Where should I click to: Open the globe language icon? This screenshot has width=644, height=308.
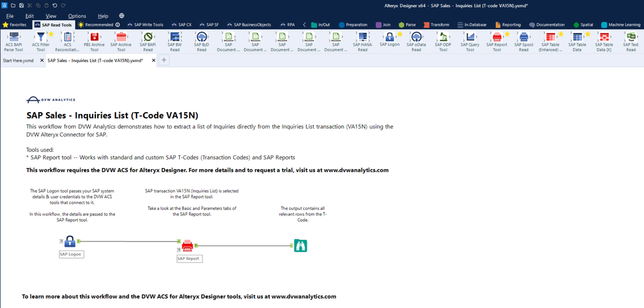click(x=122, y=15)
